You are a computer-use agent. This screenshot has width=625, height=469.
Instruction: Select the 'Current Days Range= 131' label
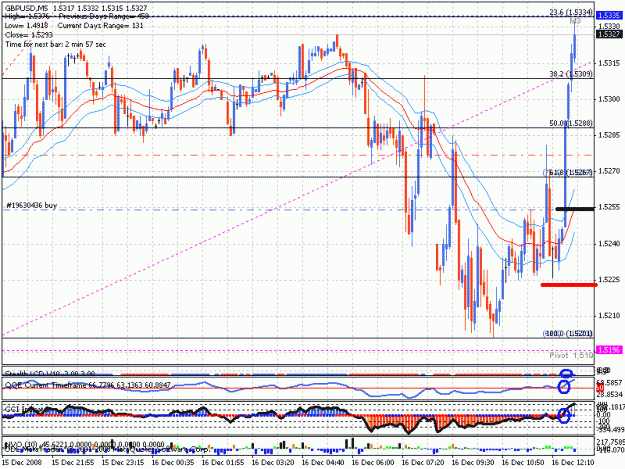100,26
